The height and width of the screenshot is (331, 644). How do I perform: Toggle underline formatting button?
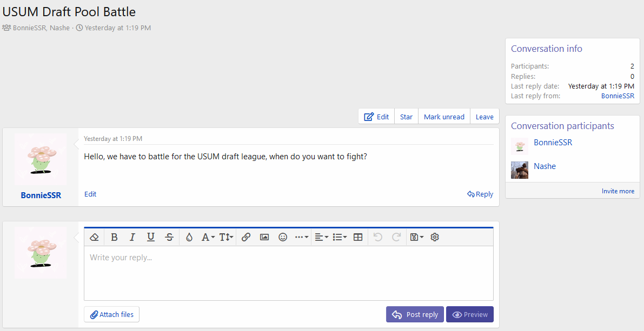point(151,237)
